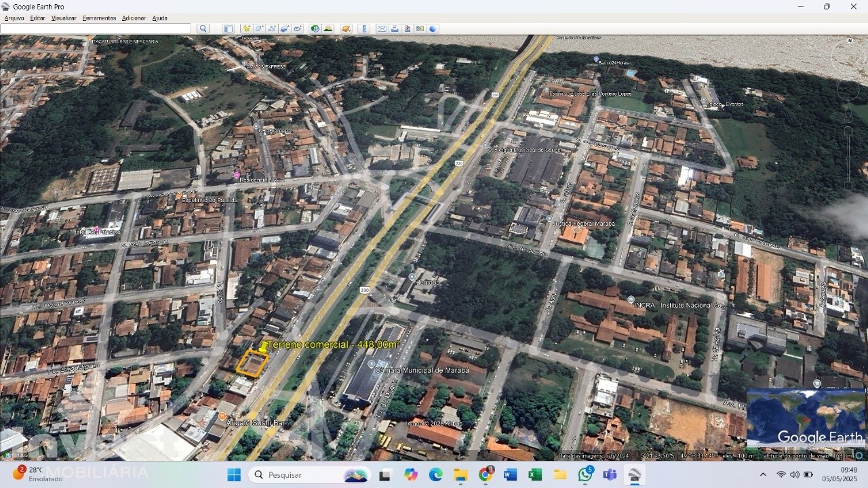The width and height of the screenshot is (868, 488).
Task: Click the Residencia UK place marker
Action: (x=236, y=176)
